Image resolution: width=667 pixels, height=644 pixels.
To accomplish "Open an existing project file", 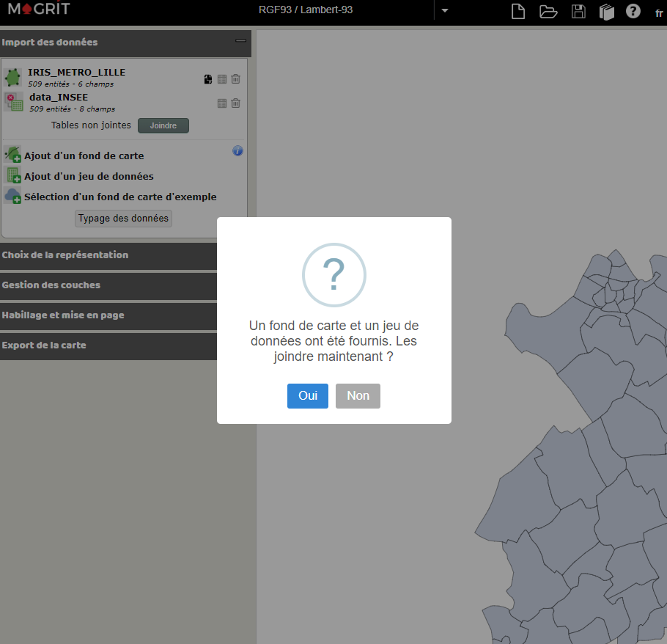I will [x=548, y=12].
